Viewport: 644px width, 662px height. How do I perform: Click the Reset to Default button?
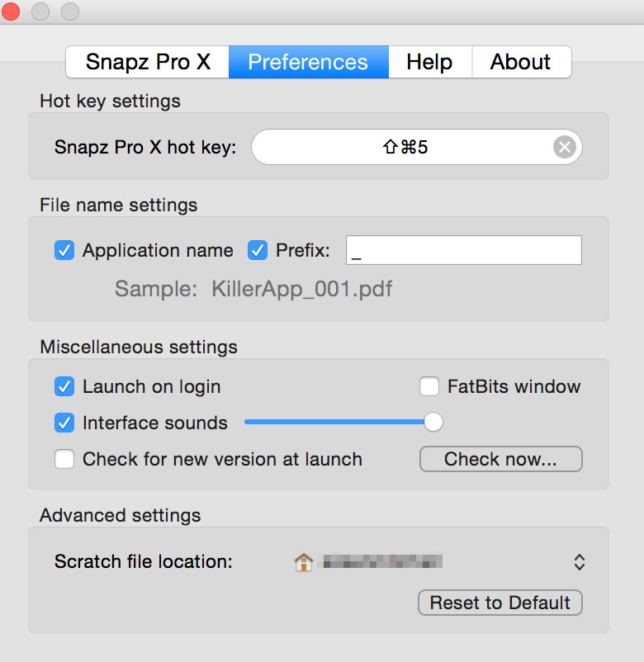tap(500, 603)
